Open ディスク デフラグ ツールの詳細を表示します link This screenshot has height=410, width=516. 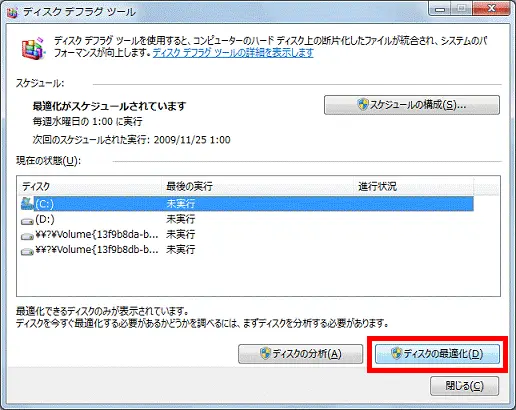coord(233,53)
